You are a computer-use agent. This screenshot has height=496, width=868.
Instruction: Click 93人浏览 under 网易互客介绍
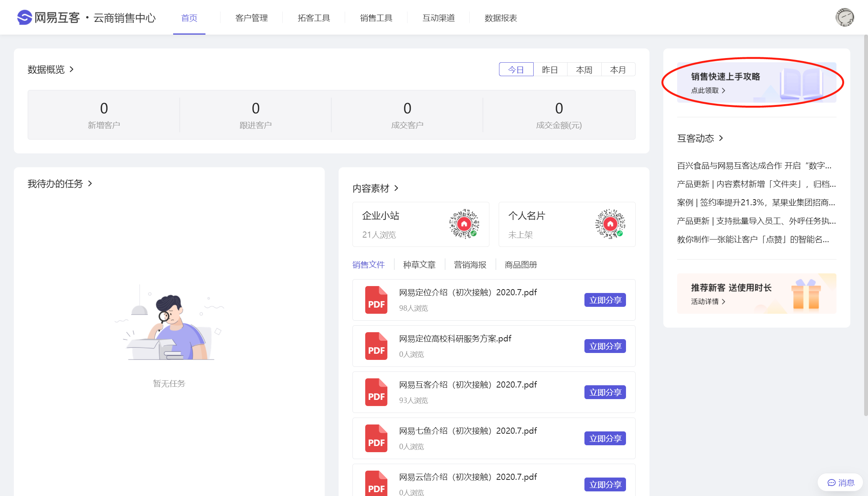pyautogui.click(x=414, y=400)
